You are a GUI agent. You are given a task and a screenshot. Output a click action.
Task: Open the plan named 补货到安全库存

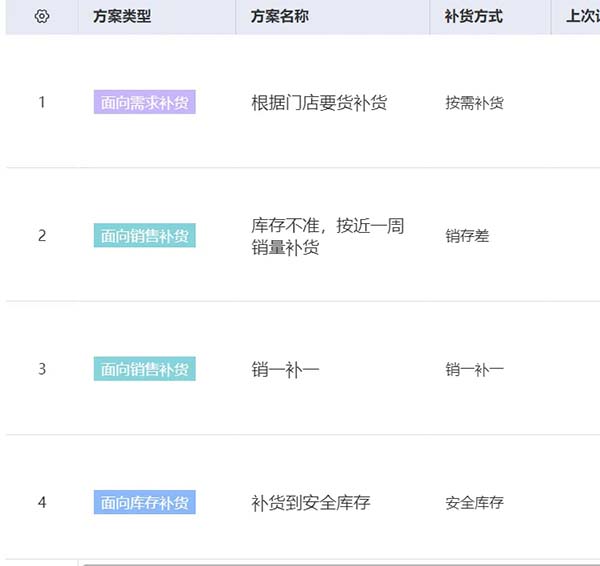pos(310,502)
